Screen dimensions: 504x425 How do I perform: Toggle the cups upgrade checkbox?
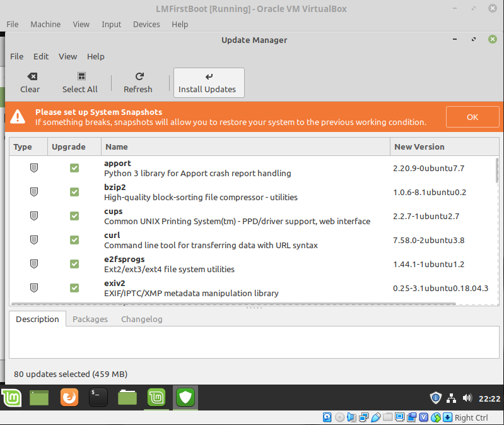point(74,216)
